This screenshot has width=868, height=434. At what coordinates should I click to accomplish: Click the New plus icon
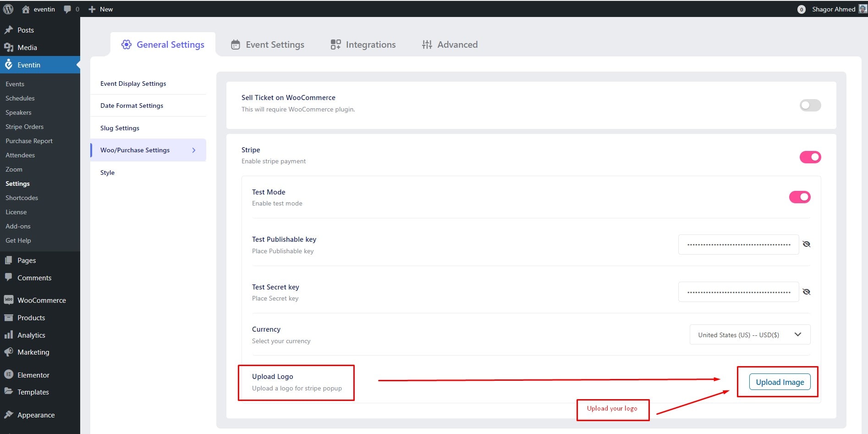point(92,9)
